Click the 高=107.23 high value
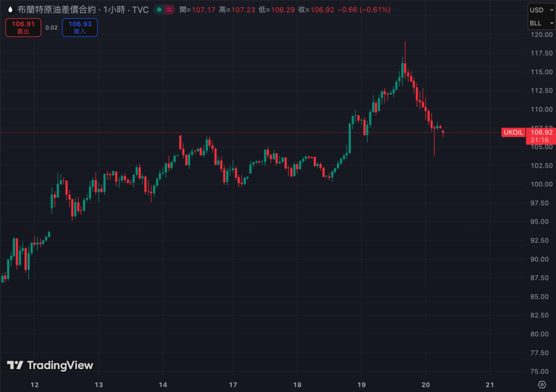The image size is (556, 392). (x=237, y=10)
